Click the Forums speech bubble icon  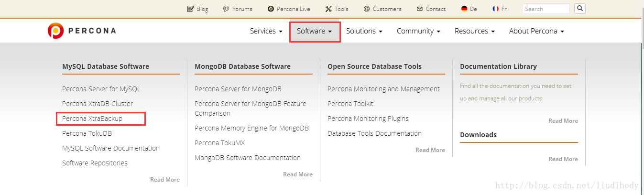[x=226, y=9]
